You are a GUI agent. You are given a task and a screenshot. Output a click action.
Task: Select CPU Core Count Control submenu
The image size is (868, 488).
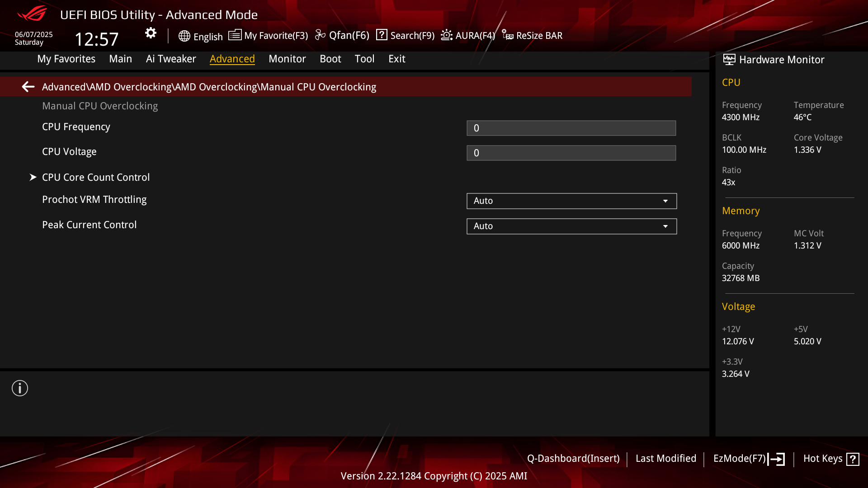tap(96, 177)
